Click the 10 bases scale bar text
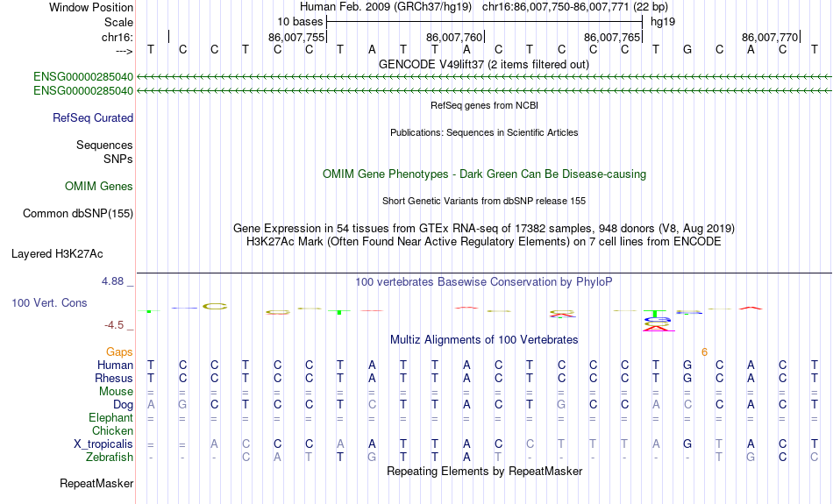This screenshot has width=833, height=504. pos(300,22)
